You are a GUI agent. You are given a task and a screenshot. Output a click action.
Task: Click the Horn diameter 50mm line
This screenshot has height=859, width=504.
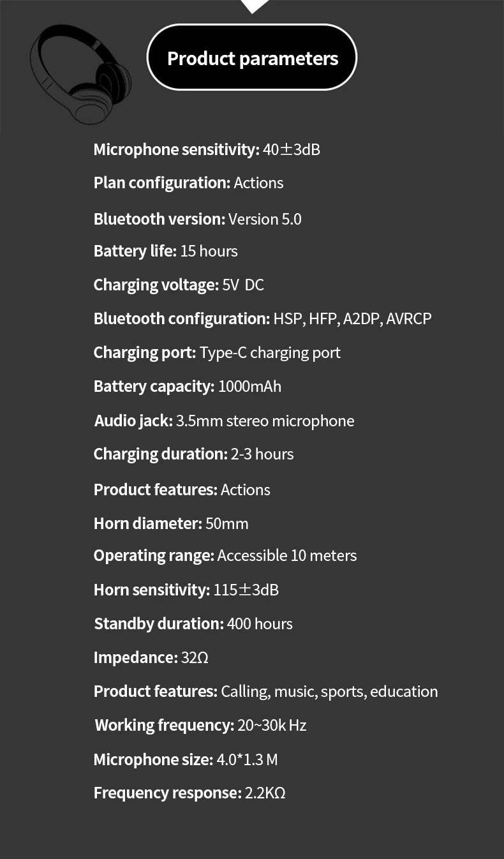click(171, 524)
